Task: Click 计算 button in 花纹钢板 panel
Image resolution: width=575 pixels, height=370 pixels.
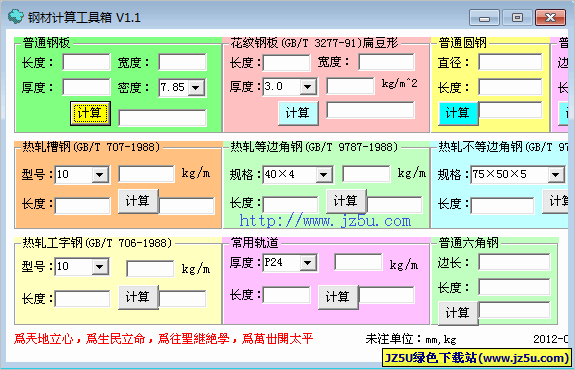Action: pos(298,113)
